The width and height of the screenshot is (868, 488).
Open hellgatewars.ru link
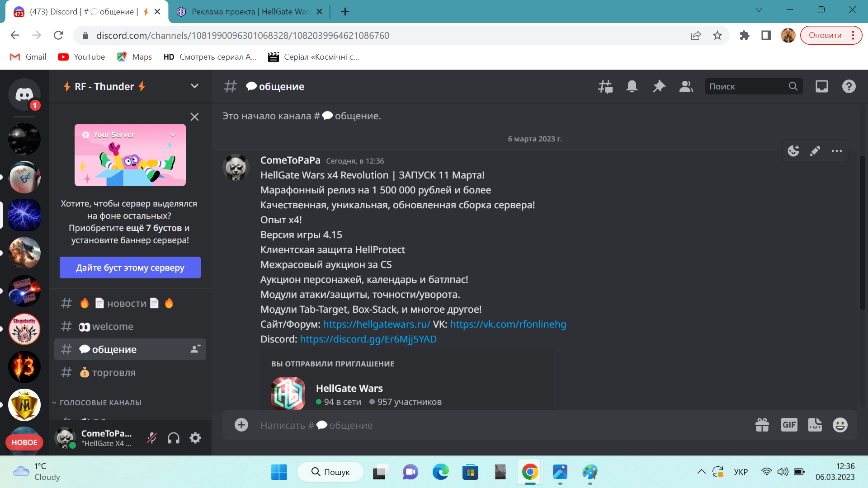(377, 324)
